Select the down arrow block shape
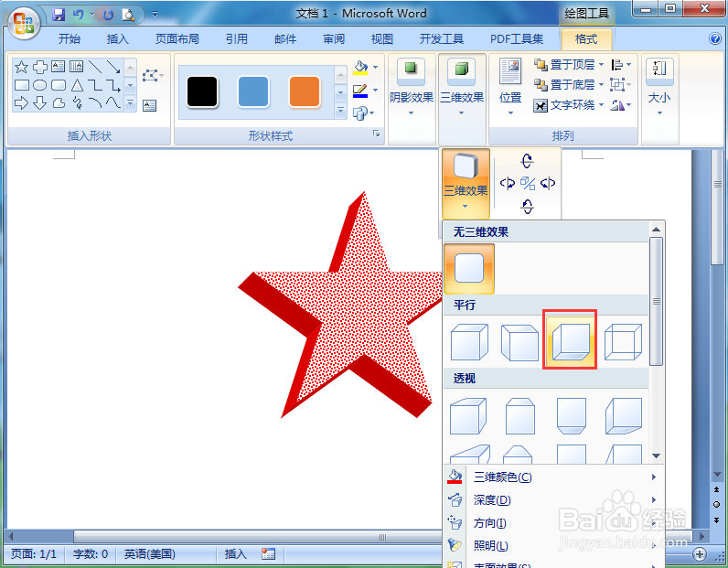Viewport: 728px width, 568px height. (40, 102)
